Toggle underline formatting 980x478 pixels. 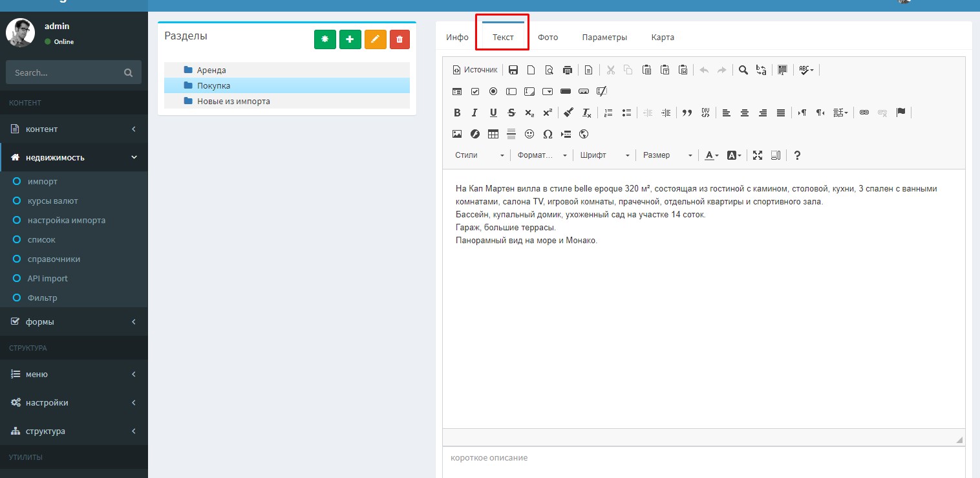(493, 113)
